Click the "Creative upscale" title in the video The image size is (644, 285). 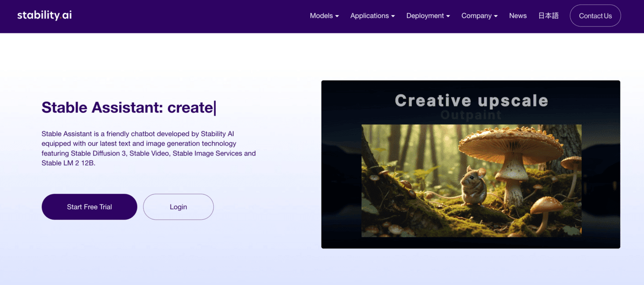[x=471, y=101]
